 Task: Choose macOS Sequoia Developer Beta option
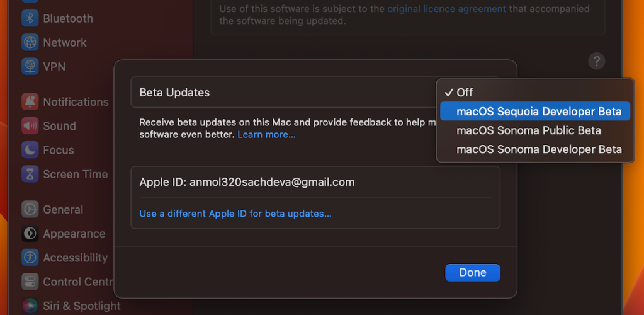(534, 112)
